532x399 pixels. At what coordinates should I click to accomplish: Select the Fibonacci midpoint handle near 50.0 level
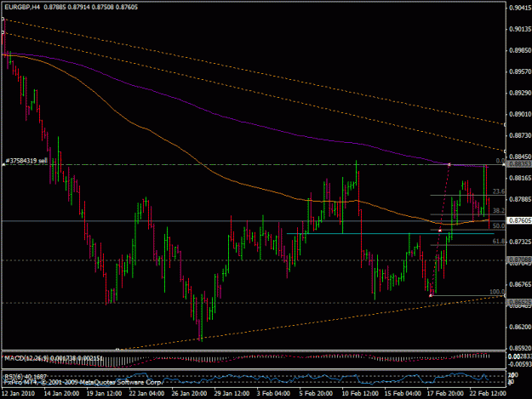(x=440, y=231)
